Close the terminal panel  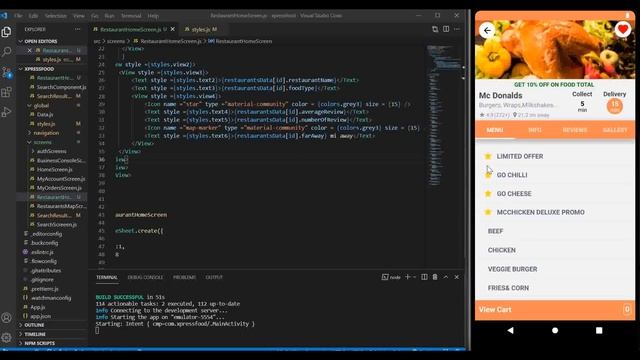click(x=457, y=277)
